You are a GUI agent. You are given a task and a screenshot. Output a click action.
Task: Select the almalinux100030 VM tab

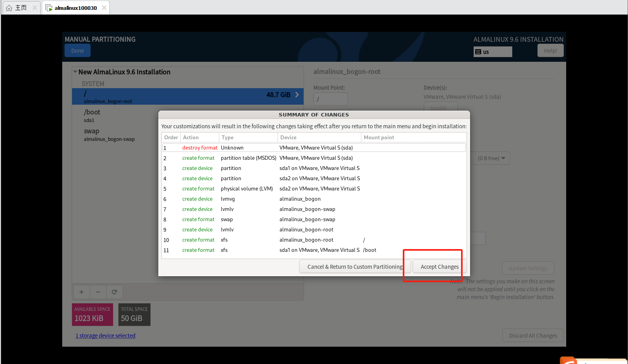[x=76, y=8]
